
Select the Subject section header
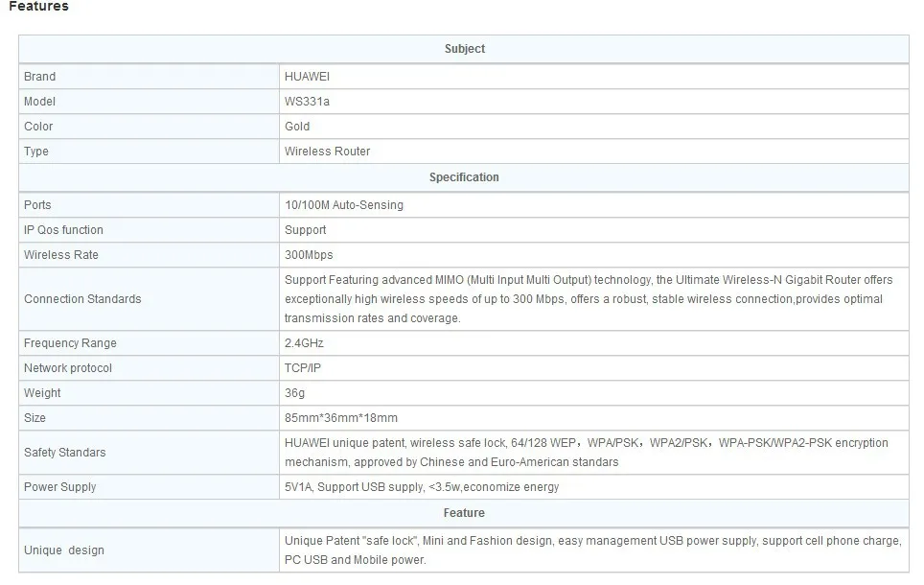(464, 49)
